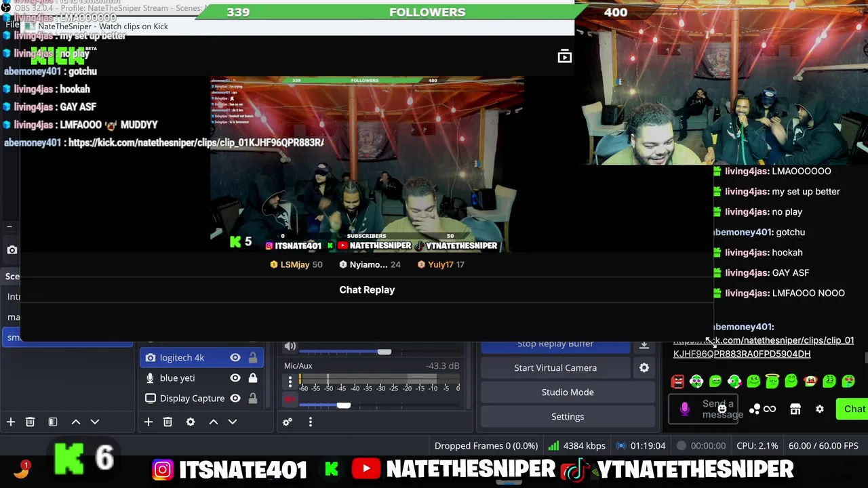The width and height of the screenshot is (868, 488).
Task: Insert the halo angel green emote
Action: [772, 381]
